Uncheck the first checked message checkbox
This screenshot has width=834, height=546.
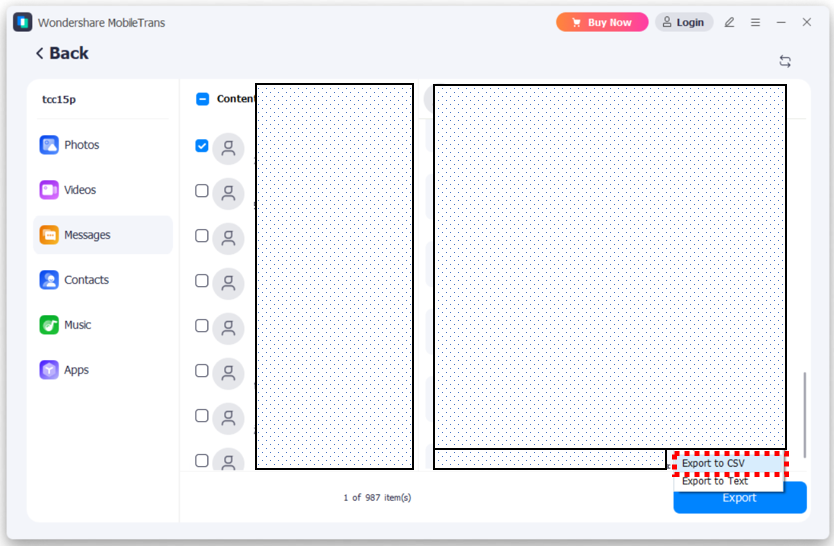202,146
